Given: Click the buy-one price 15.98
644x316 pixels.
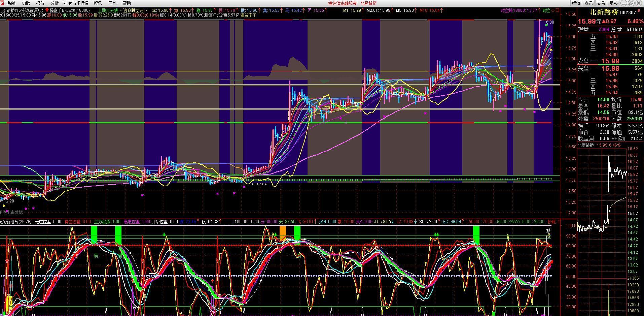Looking at the screenshot, I should (610, 68).
